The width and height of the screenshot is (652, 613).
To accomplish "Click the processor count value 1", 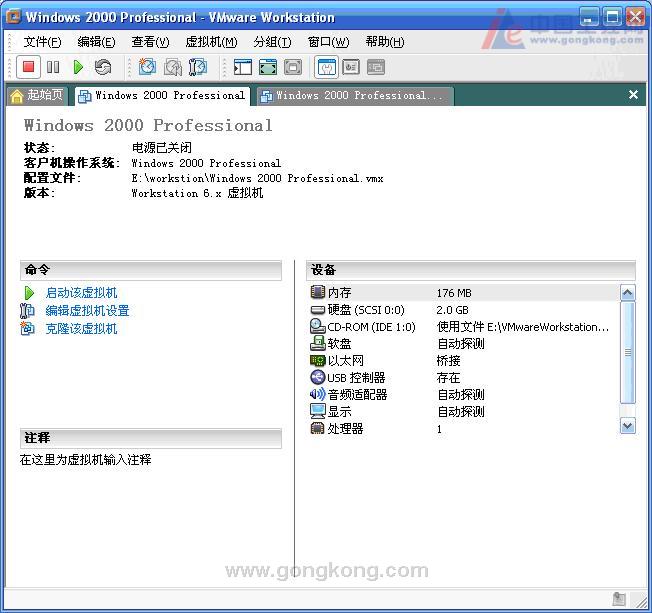I will click(x=439, y=429).
